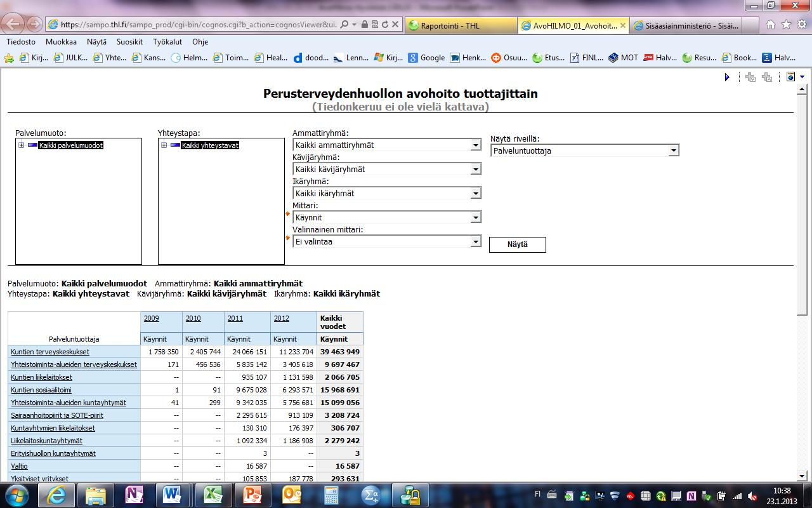Open the Ammattiryhmä dropdown
Screen dimensions: 812x508
476,145
